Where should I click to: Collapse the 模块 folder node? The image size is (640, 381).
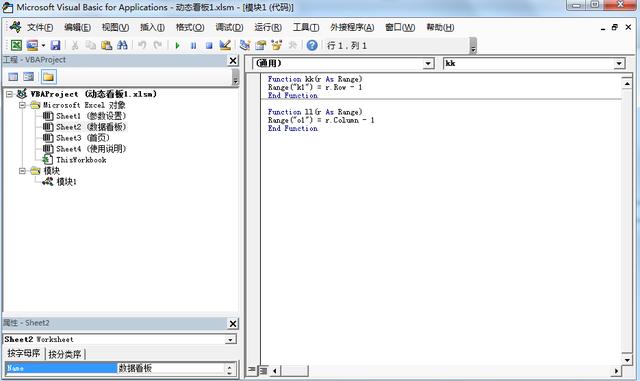tap(22, 171)
